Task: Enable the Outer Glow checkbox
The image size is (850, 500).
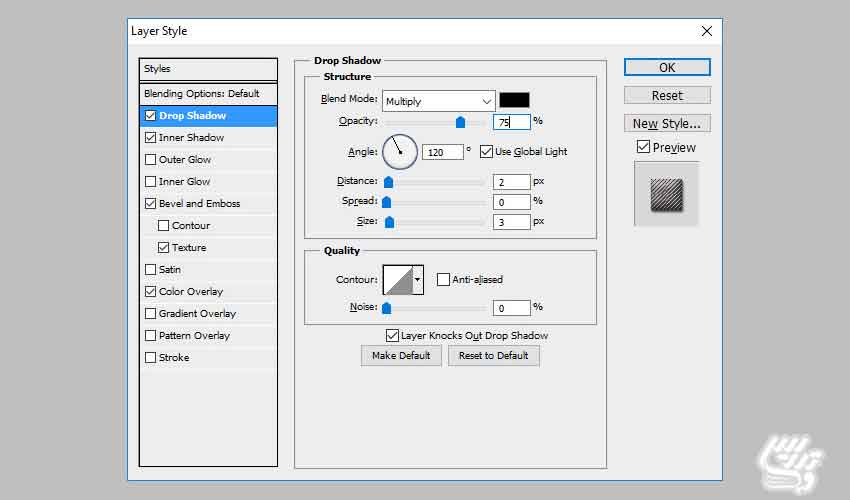Action: point(151,160)
